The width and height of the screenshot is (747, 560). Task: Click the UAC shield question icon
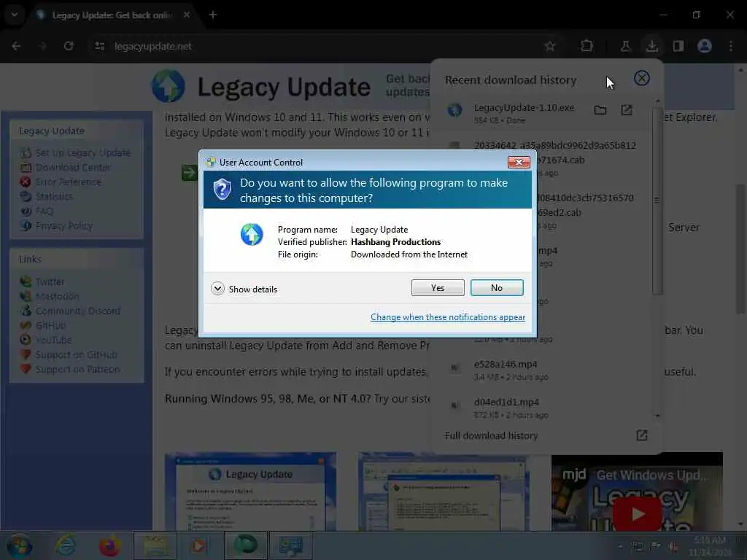[x=222, y=190]
